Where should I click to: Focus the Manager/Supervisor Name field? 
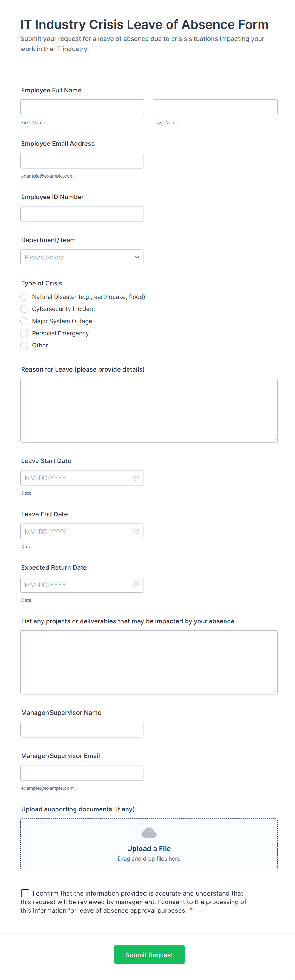pyautogui.click(x=82, y=729)
